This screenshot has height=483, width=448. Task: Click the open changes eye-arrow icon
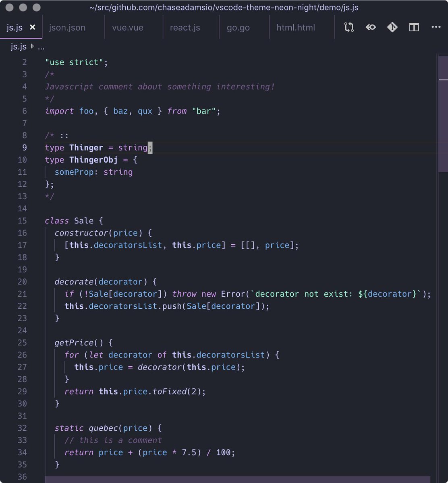[370, 27]
